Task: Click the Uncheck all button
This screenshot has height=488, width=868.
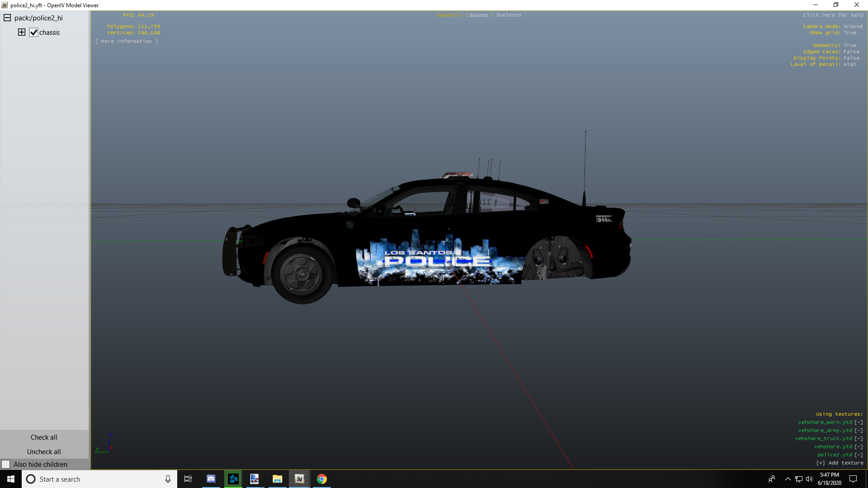Action: (x=44, y=452)
